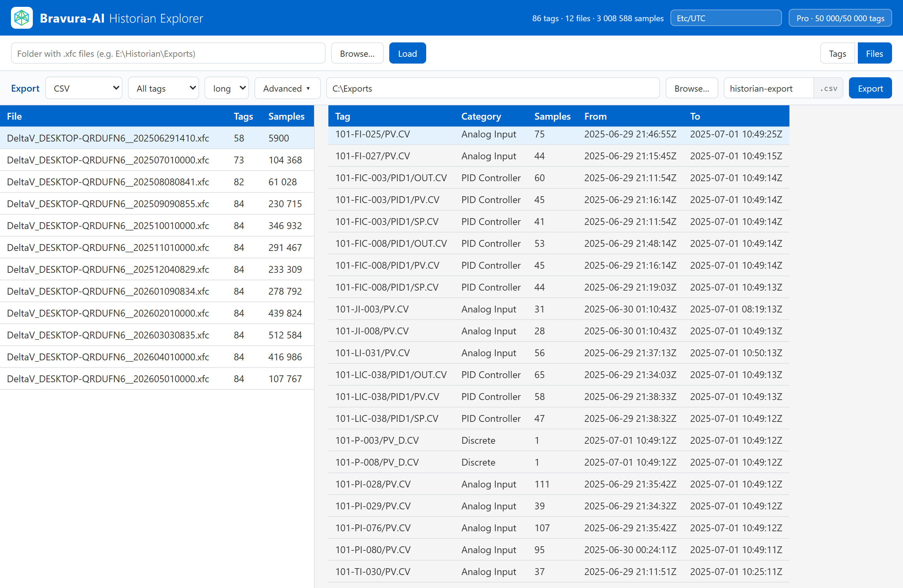Select tag row 101-PI-028/PV.CV
The width and height of the screenshot is (903, 588).
coord(559,484)
